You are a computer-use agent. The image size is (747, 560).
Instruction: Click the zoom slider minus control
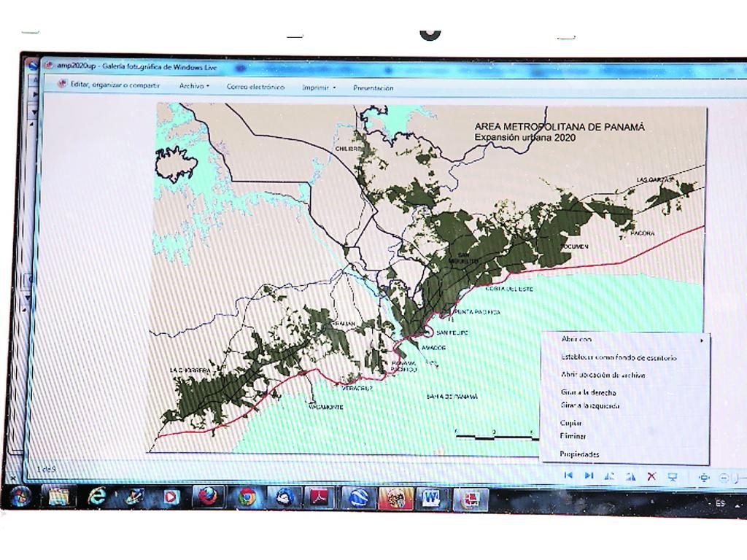[x=724, y=478]
